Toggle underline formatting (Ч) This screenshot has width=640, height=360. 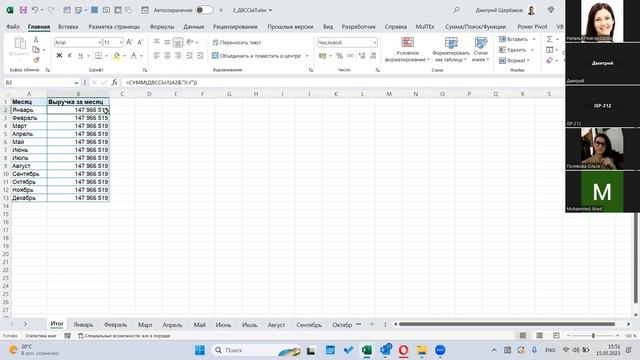[x=80, y=56]
